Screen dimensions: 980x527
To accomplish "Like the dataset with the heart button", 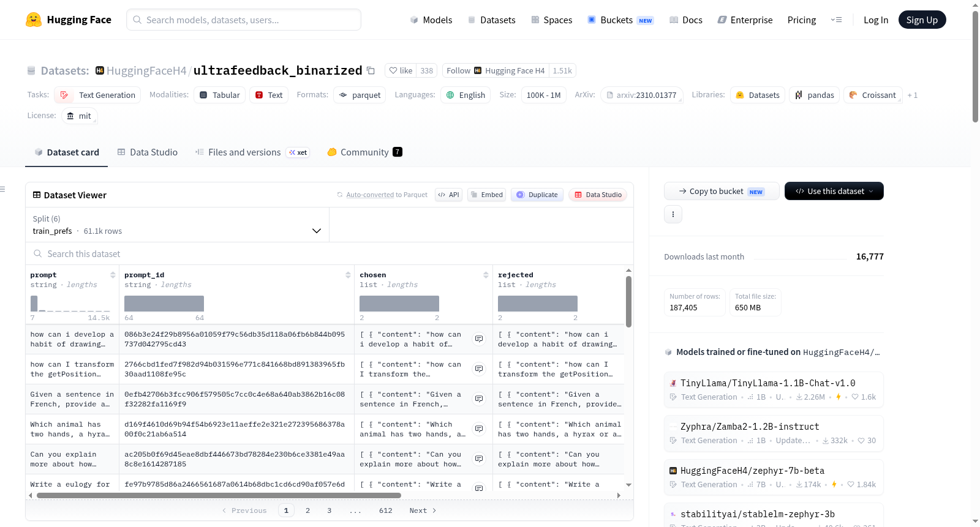I will [x=401, y=70].
